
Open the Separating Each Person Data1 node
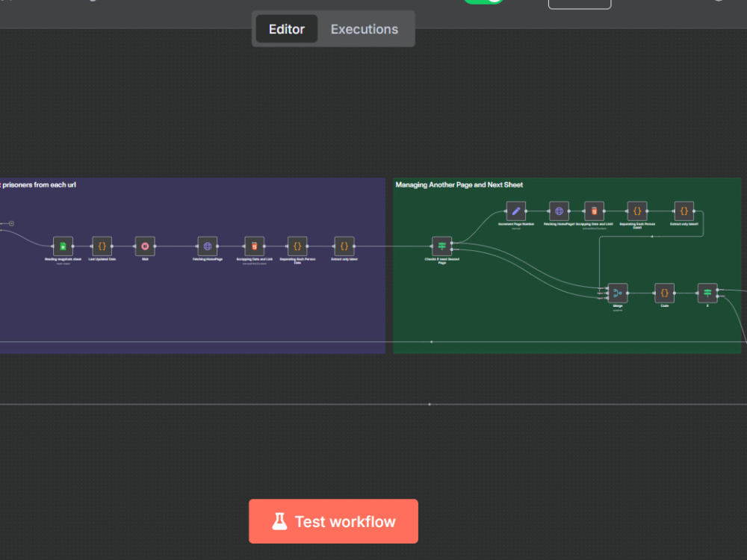637,211
